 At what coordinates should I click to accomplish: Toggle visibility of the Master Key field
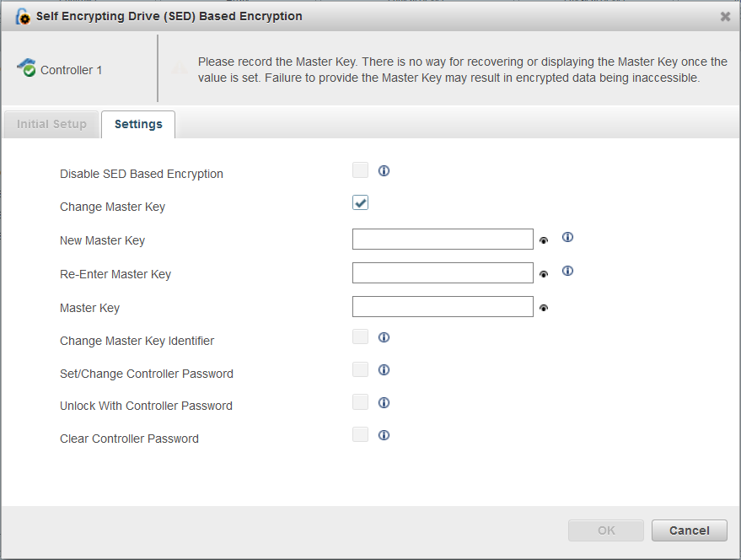click(544, 308)
